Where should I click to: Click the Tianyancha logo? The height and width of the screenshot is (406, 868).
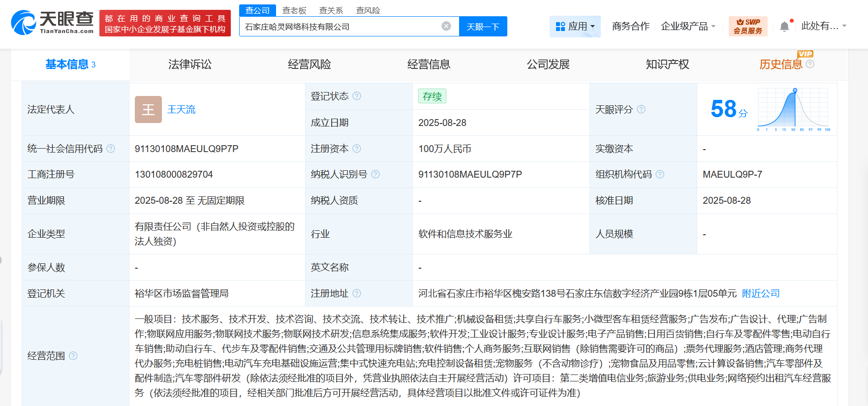tap(52, 23)
